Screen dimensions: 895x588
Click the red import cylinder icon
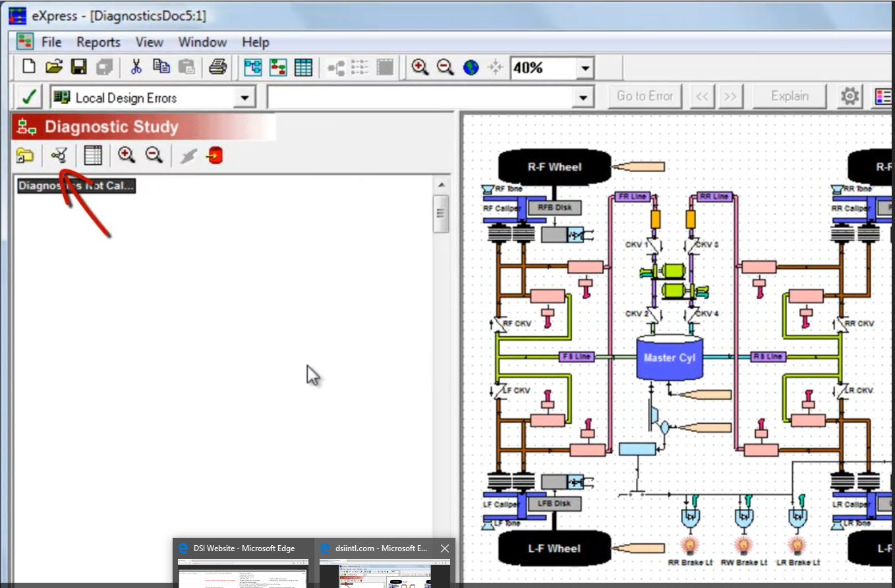tap(215, 156)
